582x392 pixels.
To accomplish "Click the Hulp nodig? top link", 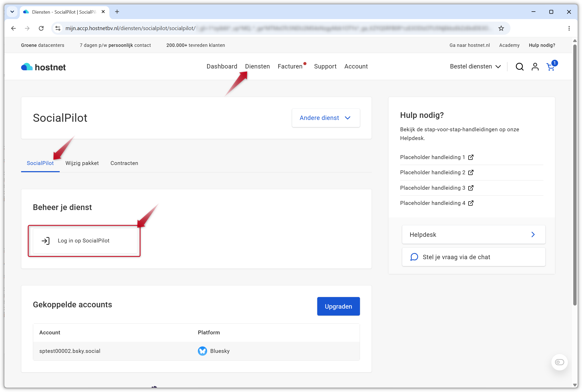I will (x=542, y=45).
